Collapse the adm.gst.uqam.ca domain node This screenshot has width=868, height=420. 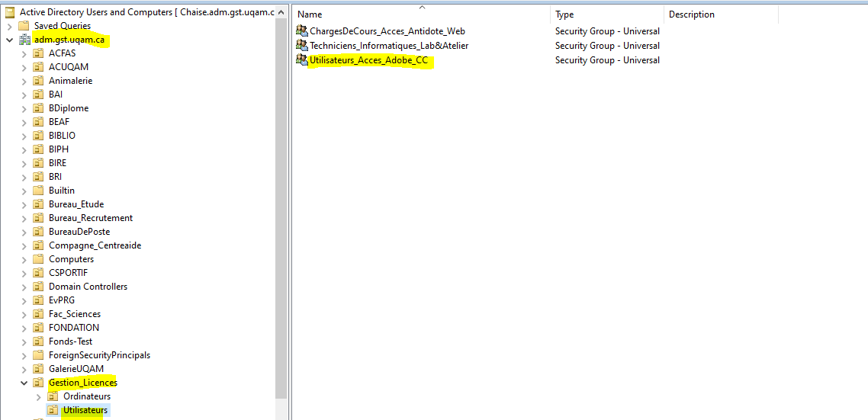(x=9, y=40)
